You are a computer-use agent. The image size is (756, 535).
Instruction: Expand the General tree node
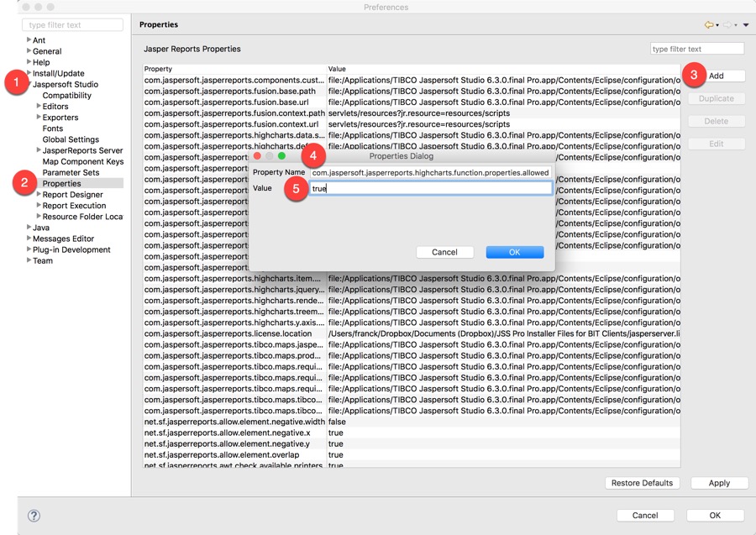(x=29, y=50)
